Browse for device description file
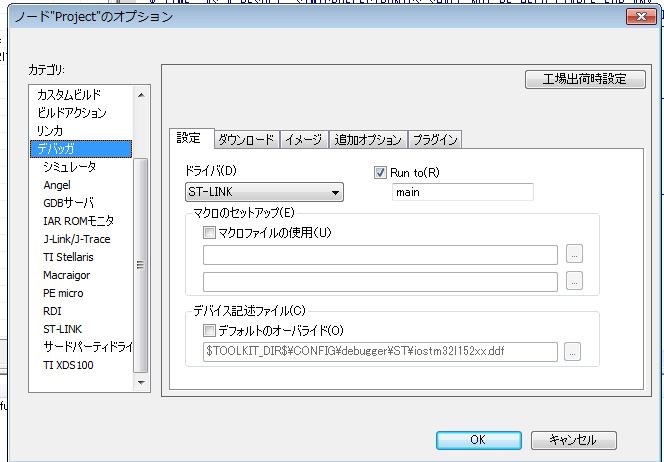Image resolution: width=664 pixels, height=462 pixels. pyautogui.click(x=572, y=352)
